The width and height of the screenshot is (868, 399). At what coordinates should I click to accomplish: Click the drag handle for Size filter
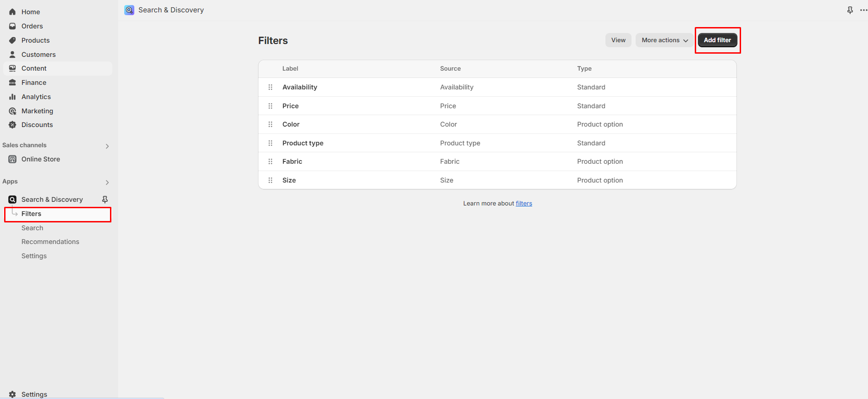[270, 180]
